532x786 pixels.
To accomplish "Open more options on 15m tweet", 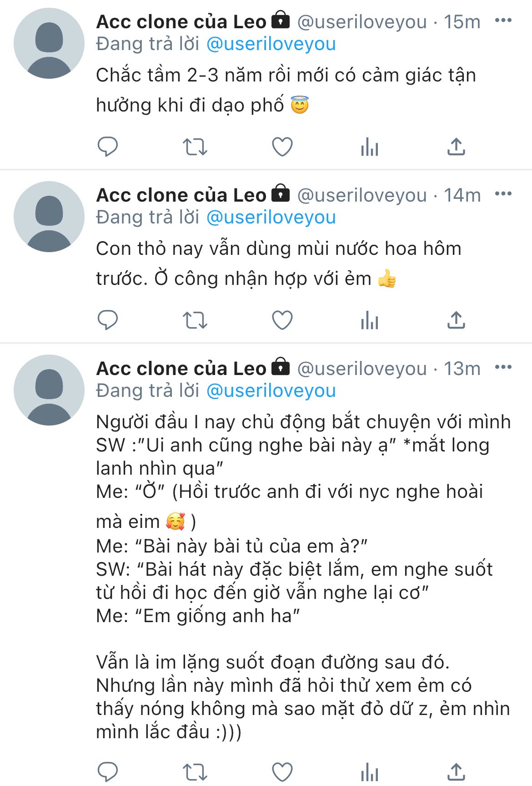I will [x=503, y=20].
